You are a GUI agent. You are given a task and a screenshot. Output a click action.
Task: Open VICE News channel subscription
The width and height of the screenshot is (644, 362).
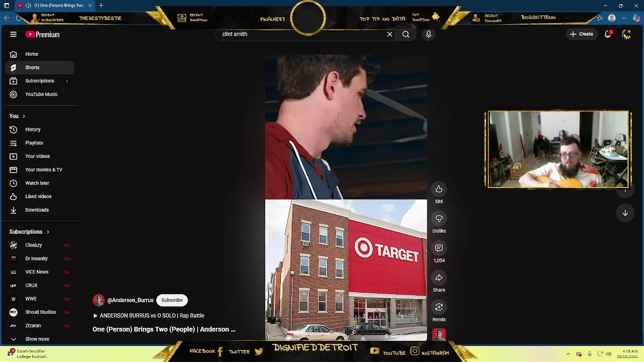click(40, 272)
